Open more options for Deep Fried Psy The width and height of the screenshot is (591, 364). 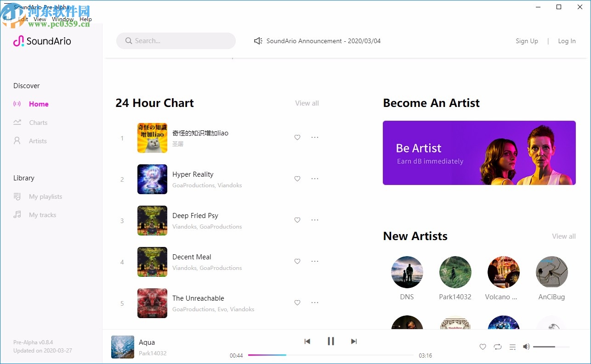(315, 220)
